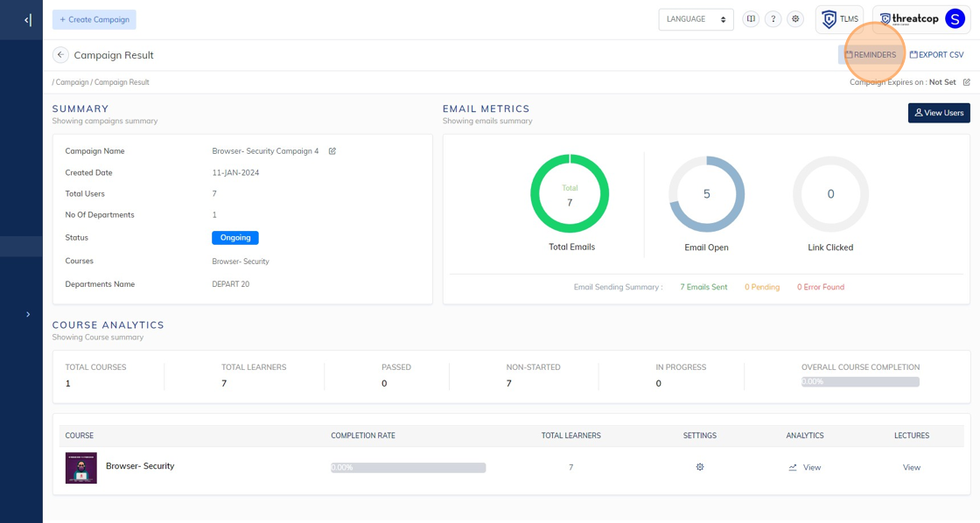
Task: Open the TLMS shield button
Action: coord(839,19)
